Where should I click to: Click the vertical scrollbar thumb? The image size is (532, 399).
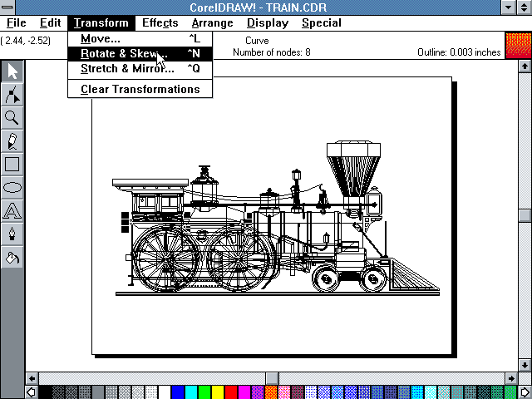tap(525, 215)
